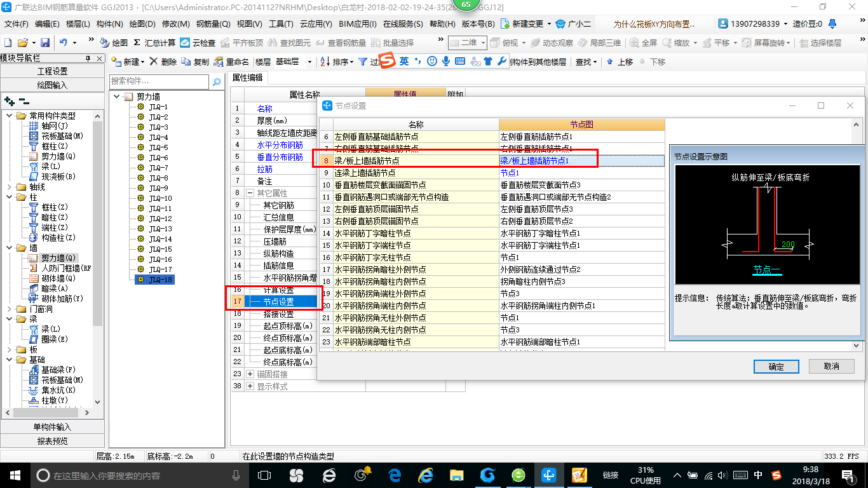
Task: Open Task View on the taskbar
Action: [264, 475]
